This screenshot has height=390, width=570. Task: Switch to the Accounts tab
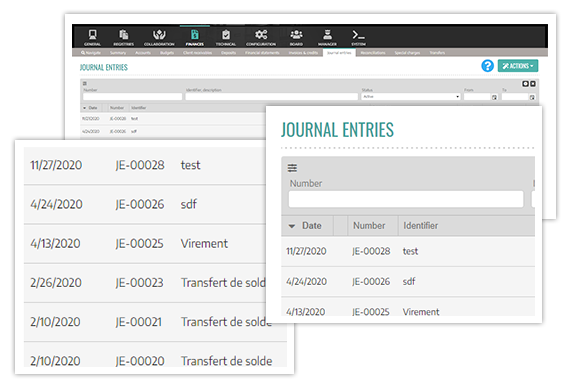click(143, 53)
